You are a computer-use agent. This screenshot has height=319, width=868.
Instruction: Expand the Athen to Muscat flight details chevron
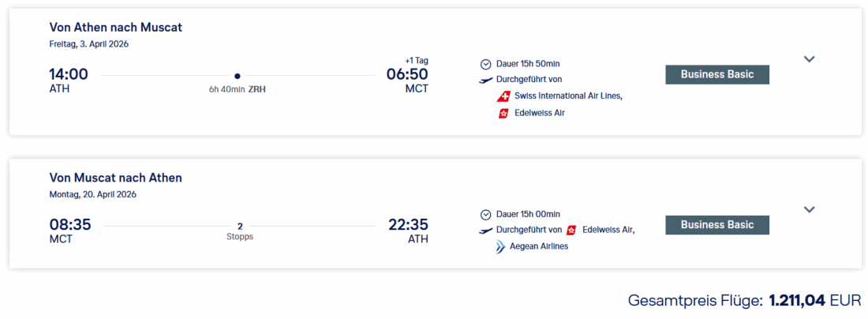click(809, 59)
